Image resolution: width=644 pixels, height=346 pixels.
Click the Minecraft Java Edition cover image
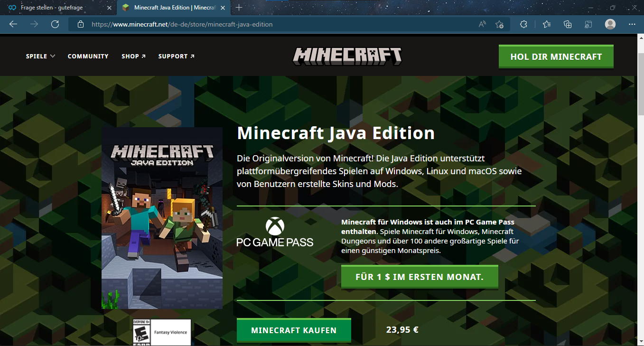tap(162, 218)
